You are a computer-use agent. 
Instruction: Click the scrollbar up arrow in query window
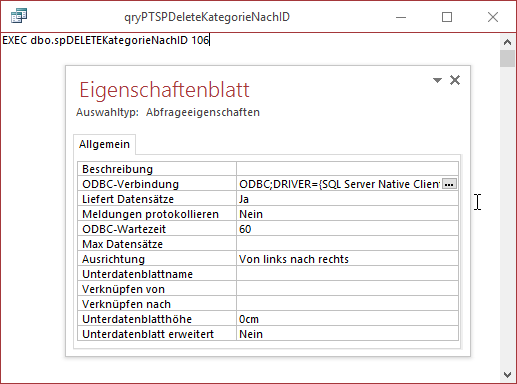[x=507, y=42]
